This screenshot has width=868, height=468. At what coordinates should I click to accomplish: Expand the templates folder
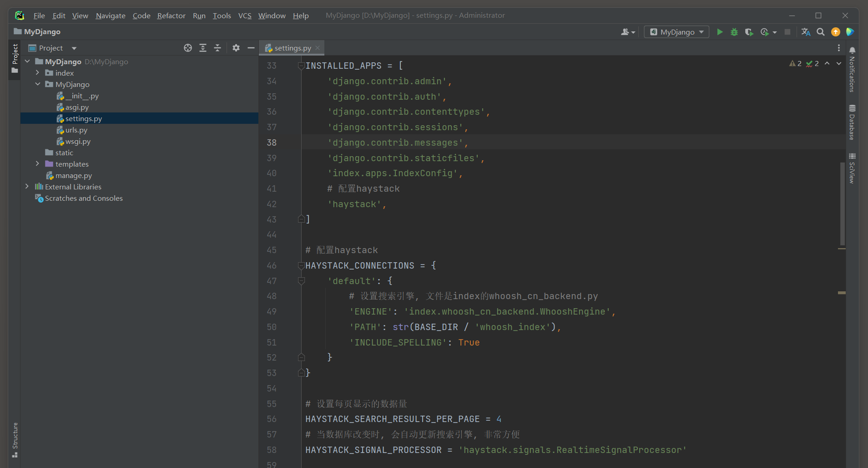(x=38, y=164)
